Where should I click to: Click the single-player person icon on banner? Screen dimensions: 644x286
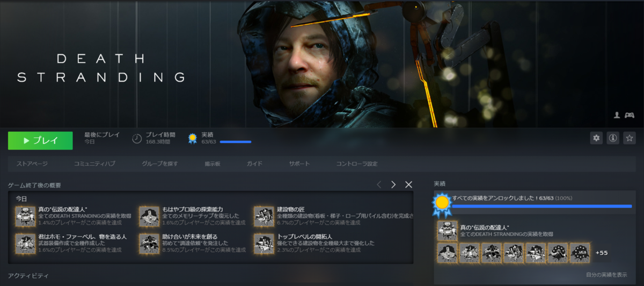(617, 115)
